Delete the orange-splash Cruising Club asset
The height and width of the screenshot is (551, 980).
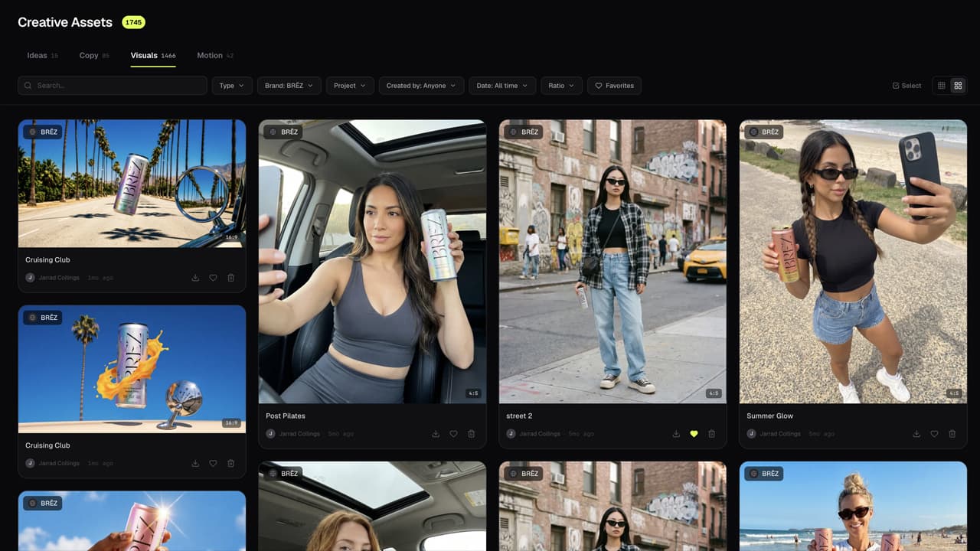tap(231, 463)
